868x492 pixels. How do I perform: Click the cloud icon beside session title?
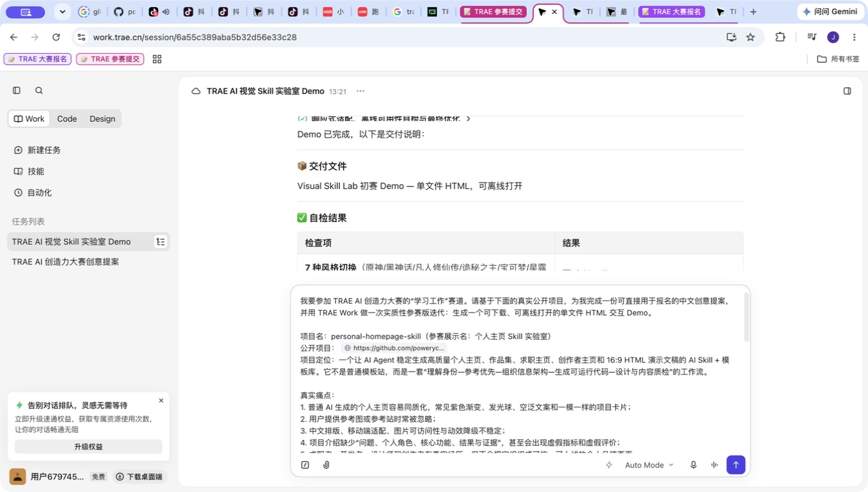pos(196,91)
